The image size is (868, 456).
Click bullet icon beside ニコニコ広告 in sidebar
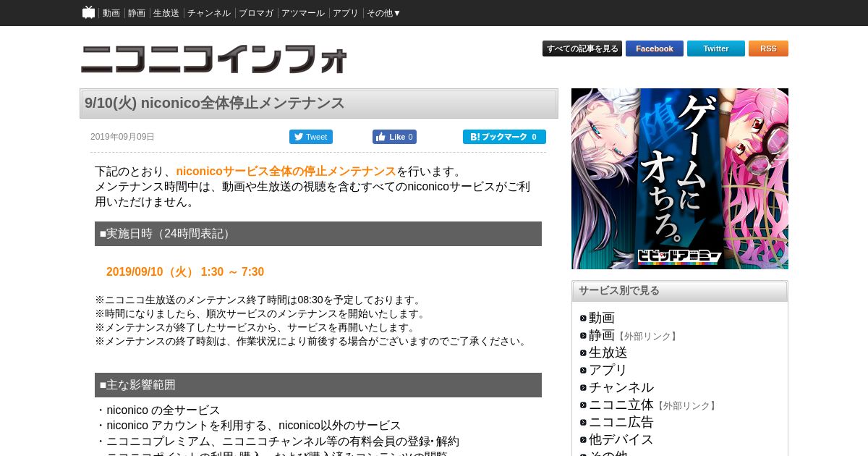point(583,423)
